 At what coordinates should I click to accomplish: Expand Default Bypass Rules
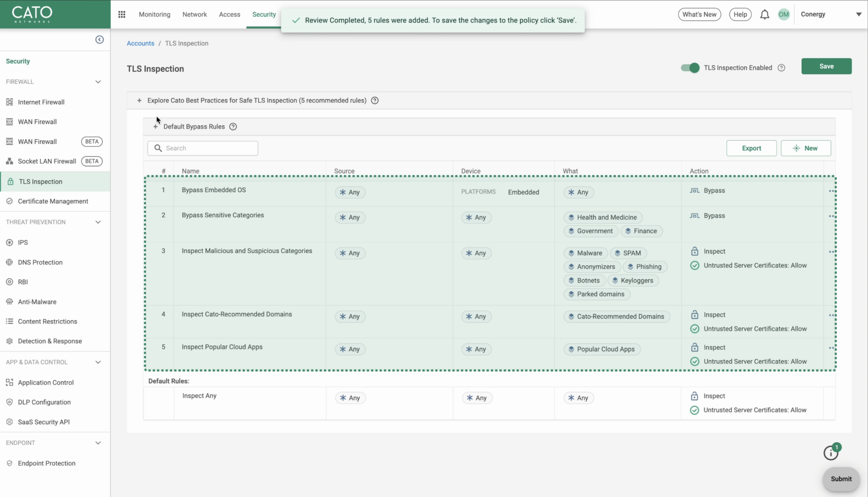pos(155,127)
